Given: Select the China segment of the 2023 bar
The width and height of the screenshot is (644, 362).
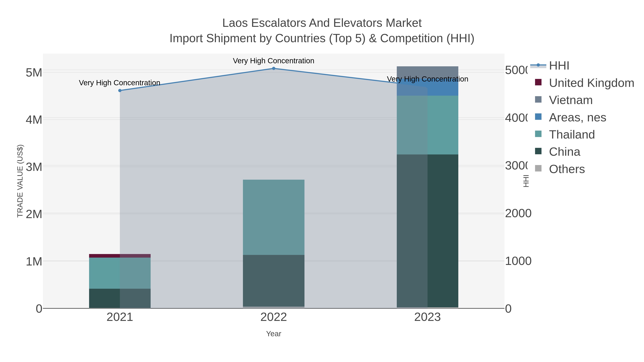Looking at the screenshot, I should (428, 231).
